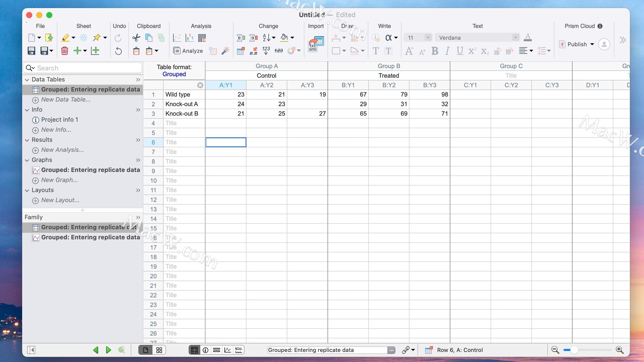Click the Analyze button
Screen dimensions: 644x362
(x=188, y=51)
